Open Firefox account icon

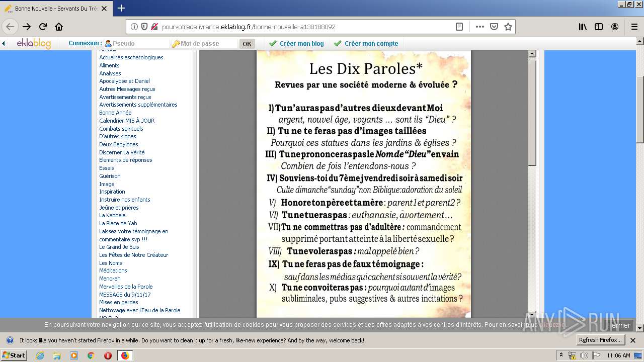[615, 27]
